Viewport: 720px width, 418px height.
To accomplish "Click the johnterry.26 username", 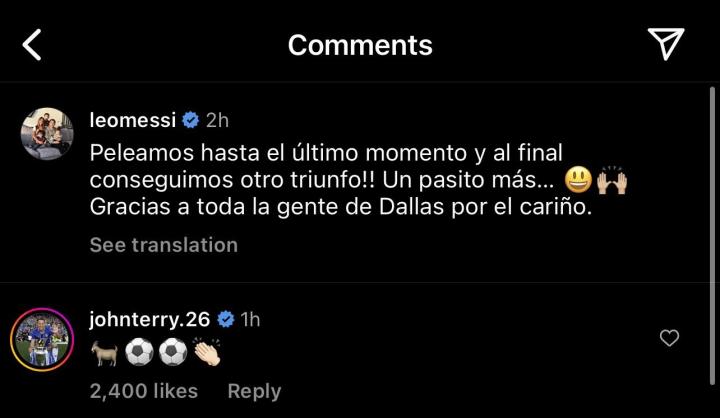I will click(149, 319).
